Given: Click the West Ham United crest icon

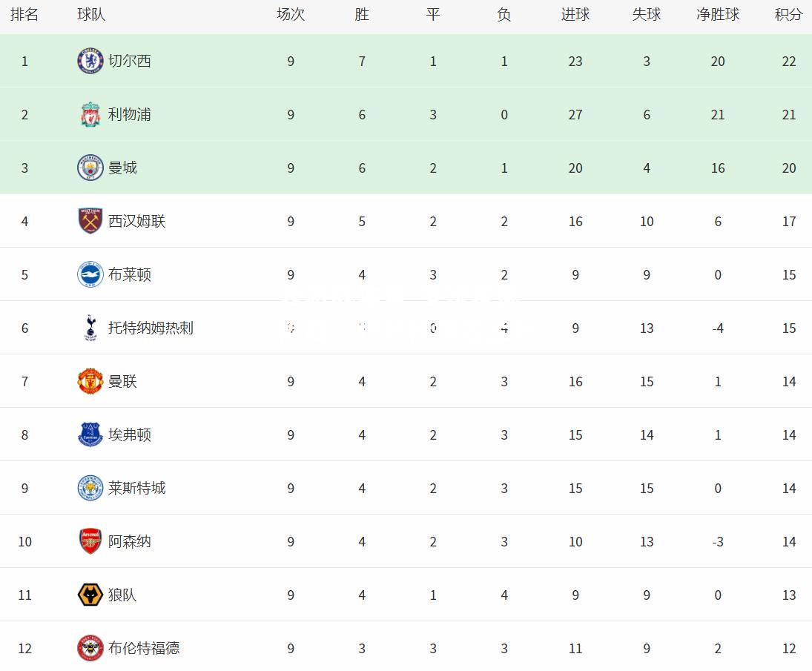Looking at the screenshot, I should point(90,221).
